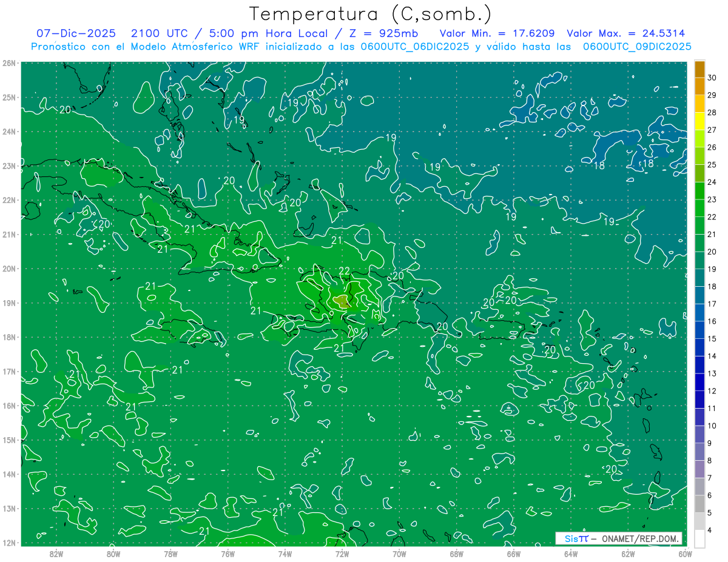
Task: Click the '82W' longitude label
Action: (56, 554)
